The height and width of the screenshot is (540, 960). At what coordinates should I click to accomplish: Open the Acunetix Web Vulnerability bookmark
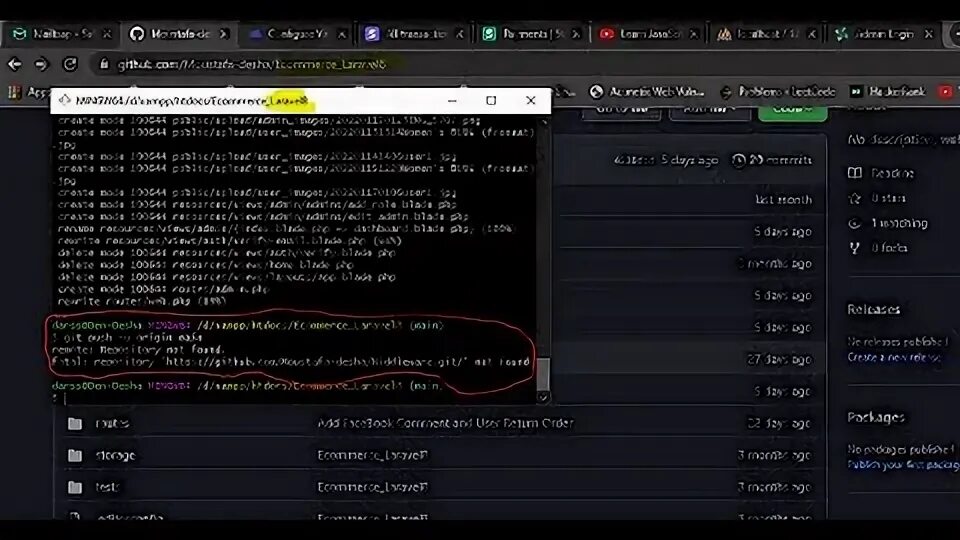647,92
